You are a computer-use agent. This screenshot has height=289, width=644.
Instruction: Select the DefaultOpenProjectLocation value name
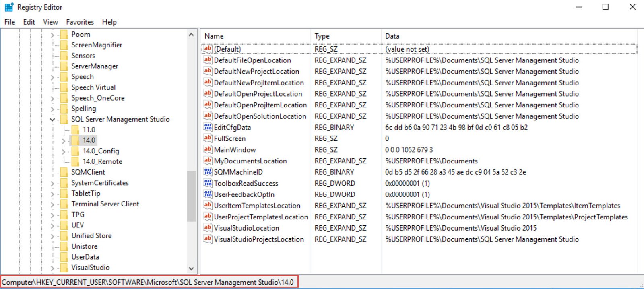coord(258,94)
